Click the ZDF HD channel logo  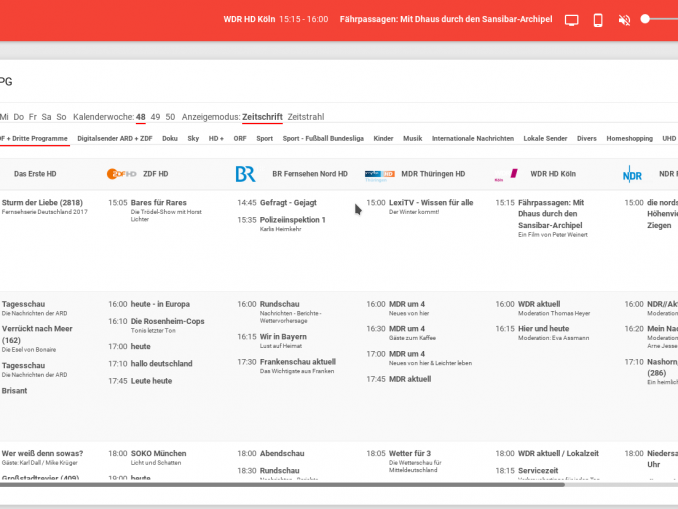[122, 174]
